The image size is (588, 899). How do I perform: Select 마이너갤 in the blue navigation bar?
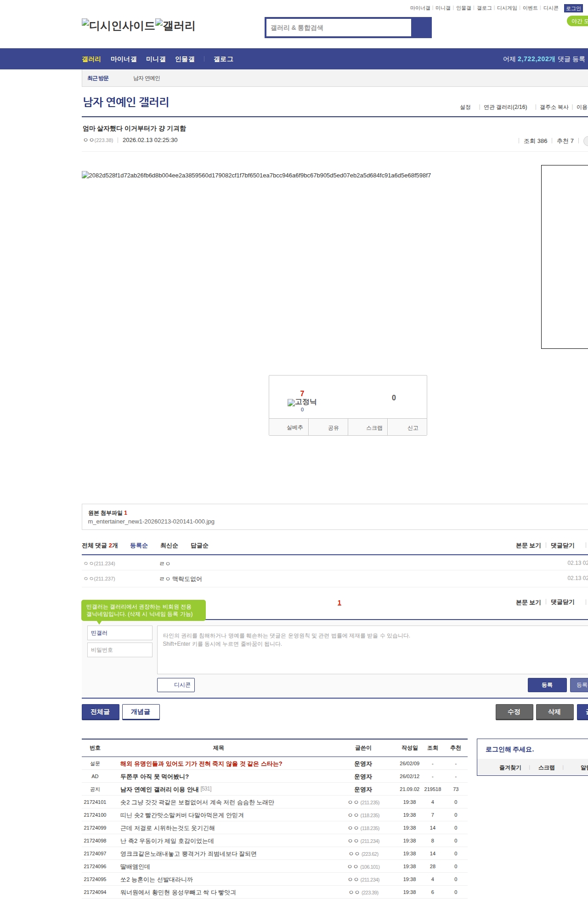point(124,59)
